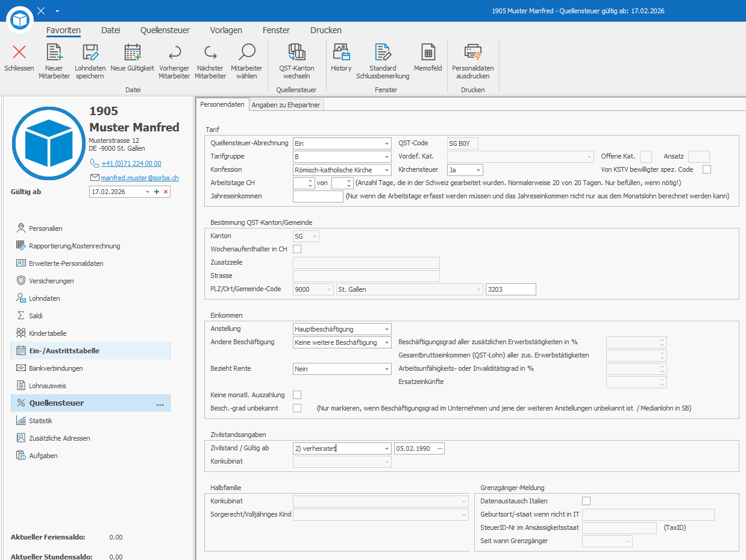Click the Mitarbeiter wählen magnifier icon
Viewport: 746px width, 560px height.
(246, 53)
